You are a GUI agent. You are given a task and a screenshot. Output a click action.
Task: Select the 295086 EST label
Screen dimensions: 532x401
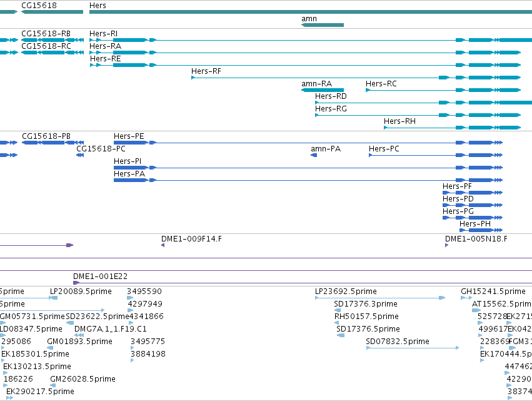pos(16,342)
